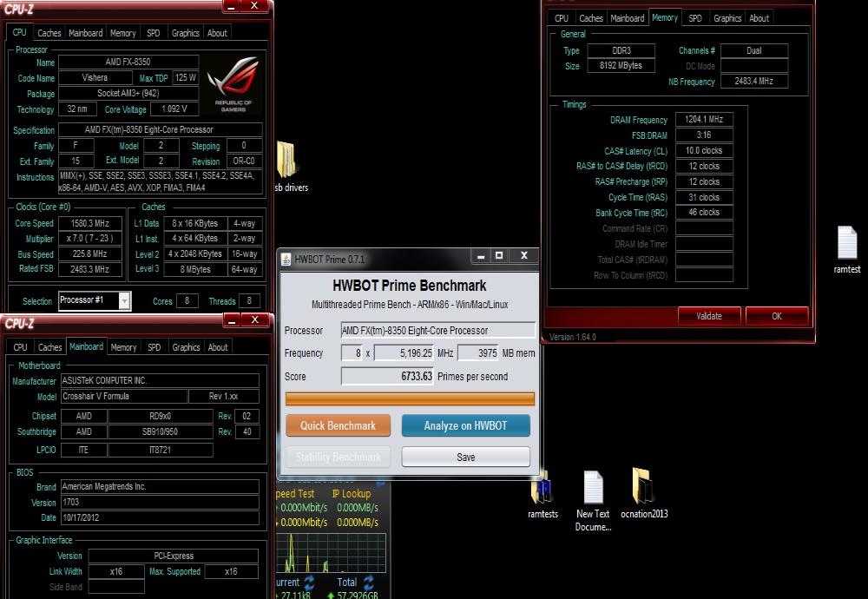Open the sb drivers folder icon

(286, 160)
